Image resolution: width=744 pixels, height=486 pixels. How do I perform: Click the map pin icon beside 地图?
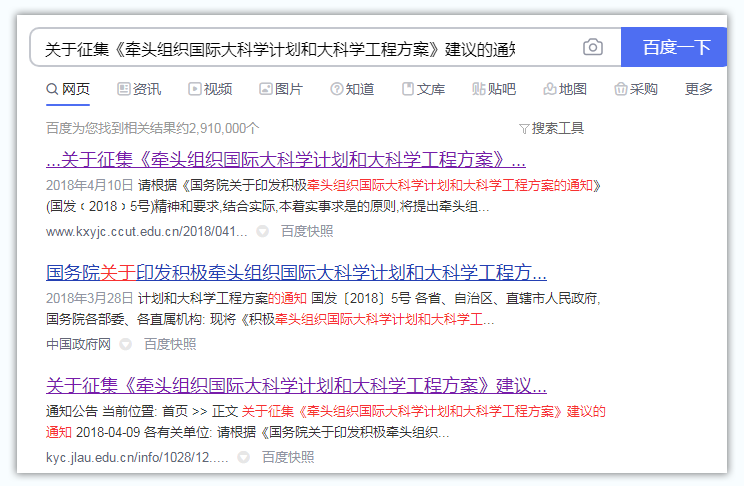click(549, 89)
